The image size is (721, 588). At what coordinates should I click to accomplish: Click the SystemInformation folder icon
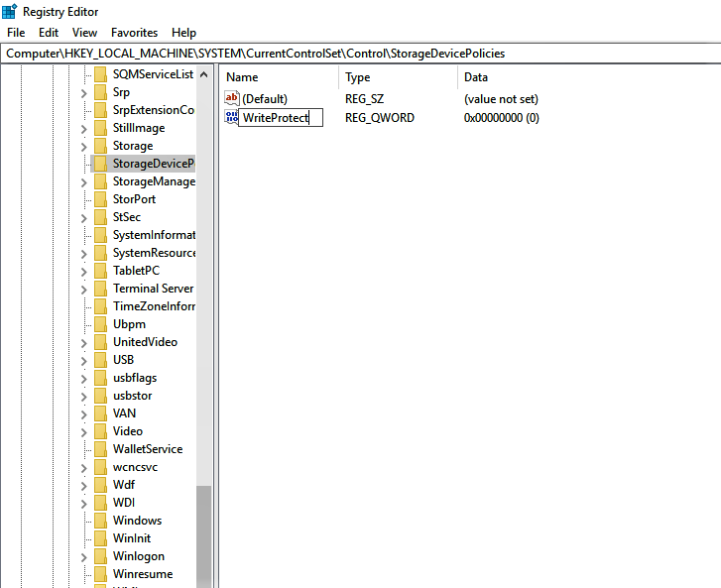click(101, 235)
